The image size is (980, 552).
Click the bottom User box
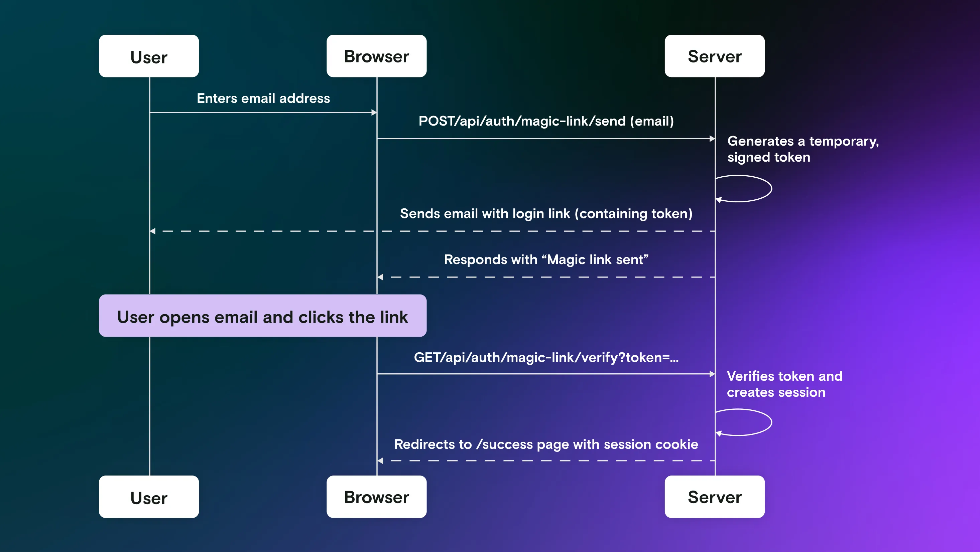point(148,497)
